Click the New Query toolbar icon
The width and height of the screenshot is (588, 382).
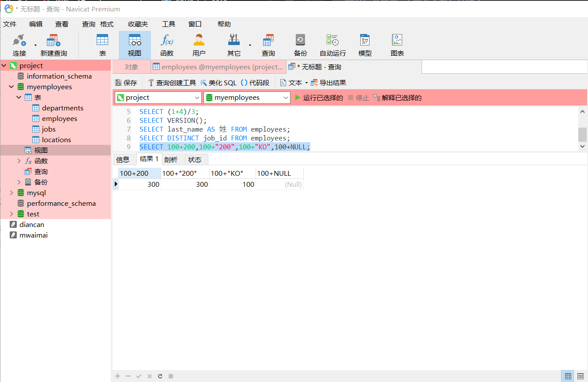53,45
